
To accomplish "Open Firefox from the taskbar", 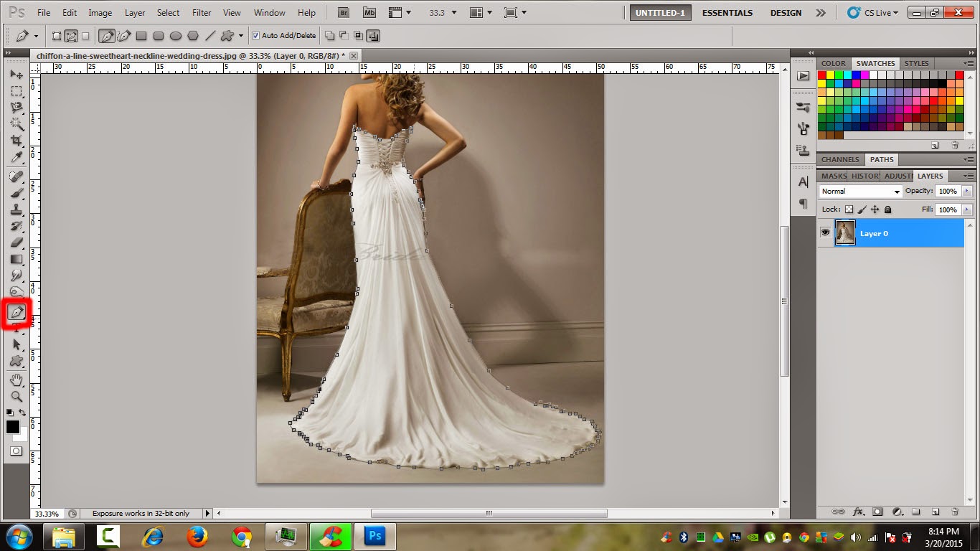I will (x=197, y=536).
